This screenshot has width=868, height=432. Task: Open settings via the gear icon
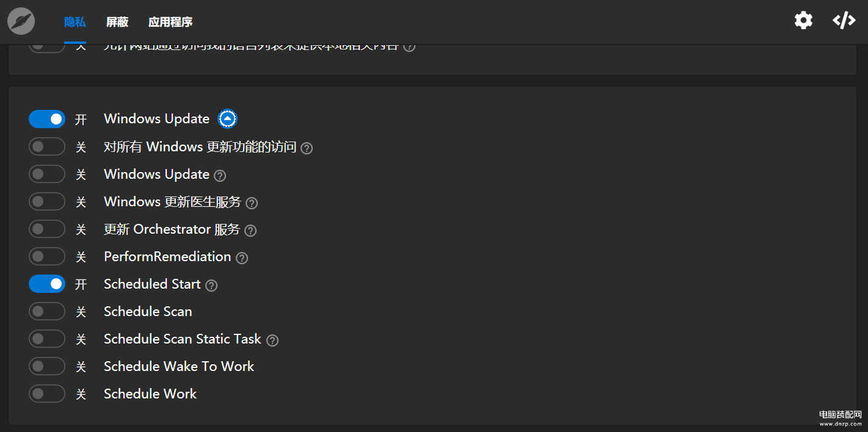coord(803,20)
